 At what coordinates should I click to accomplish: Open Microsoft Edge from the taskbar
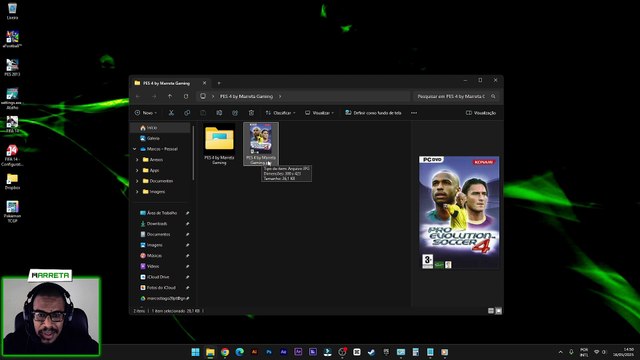pos(240,352)
